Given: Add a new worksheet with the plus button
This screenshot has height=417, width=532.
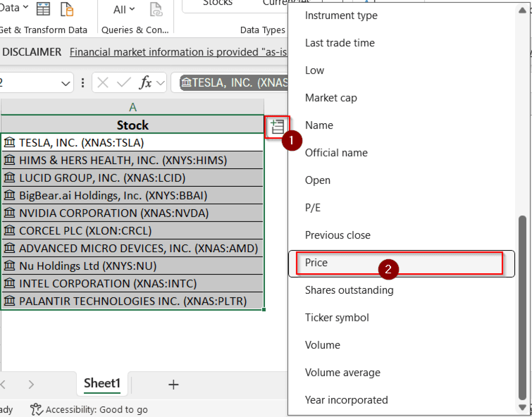Looking at the screenshot, I should coord(173,384).
